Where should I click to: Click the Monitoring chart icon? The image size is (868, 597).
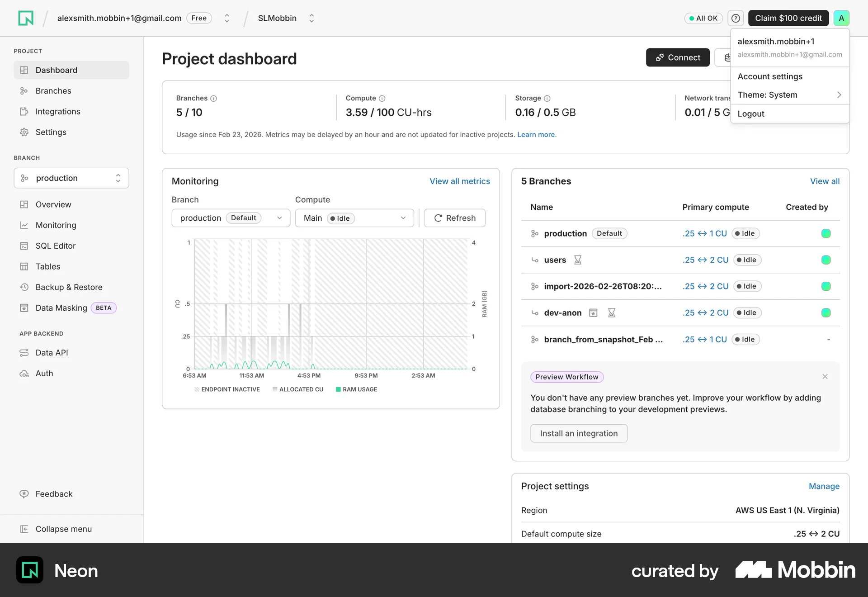pos(24,225)
